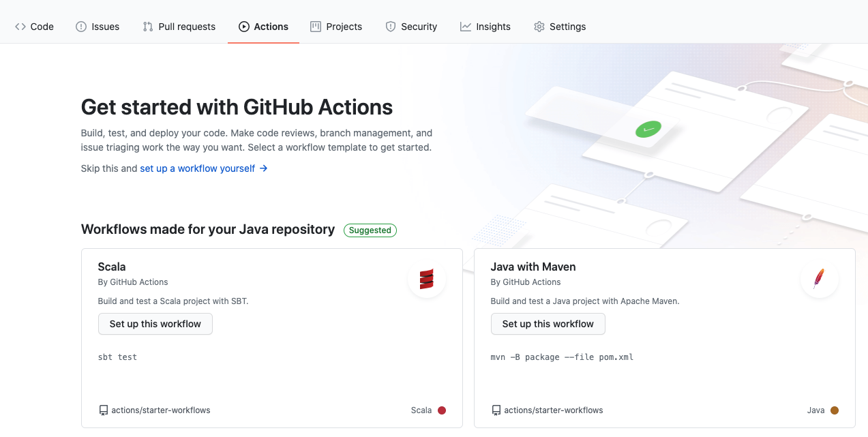Click Set up this workflow for Scala

pyautogui.click(x=155, y=324)
